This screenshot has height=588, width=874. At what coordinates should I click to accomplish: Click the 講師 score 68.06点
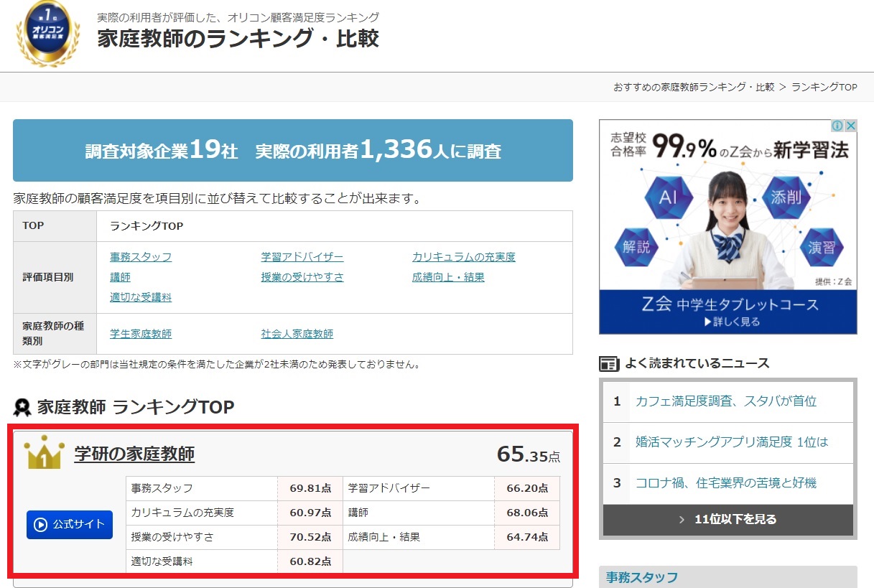pos(527,513)
